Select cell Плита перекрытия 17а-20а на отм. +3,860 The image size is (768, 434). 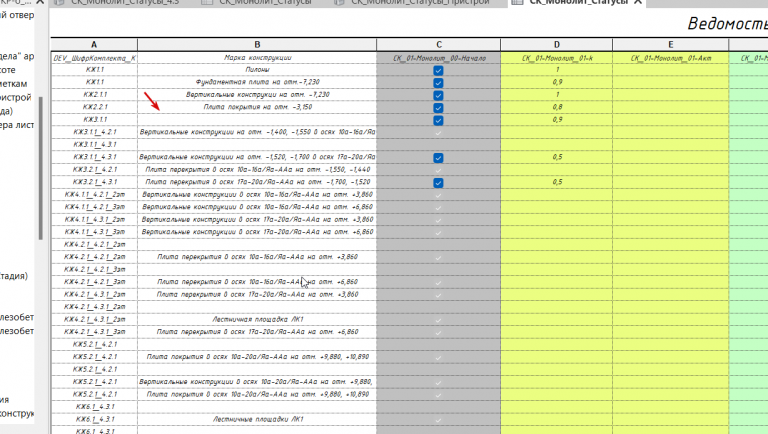[x=257, y=294]
